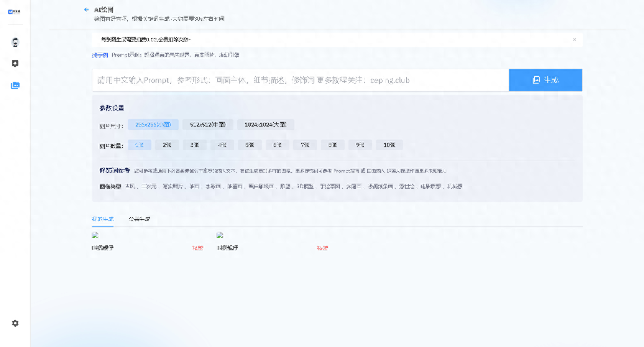
Task: Switch to 公共生成 tab
Action: tap(140, 219)
